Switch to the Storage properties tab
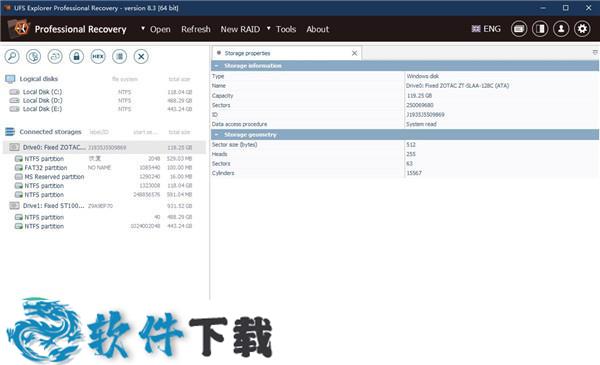 [286, 53]
